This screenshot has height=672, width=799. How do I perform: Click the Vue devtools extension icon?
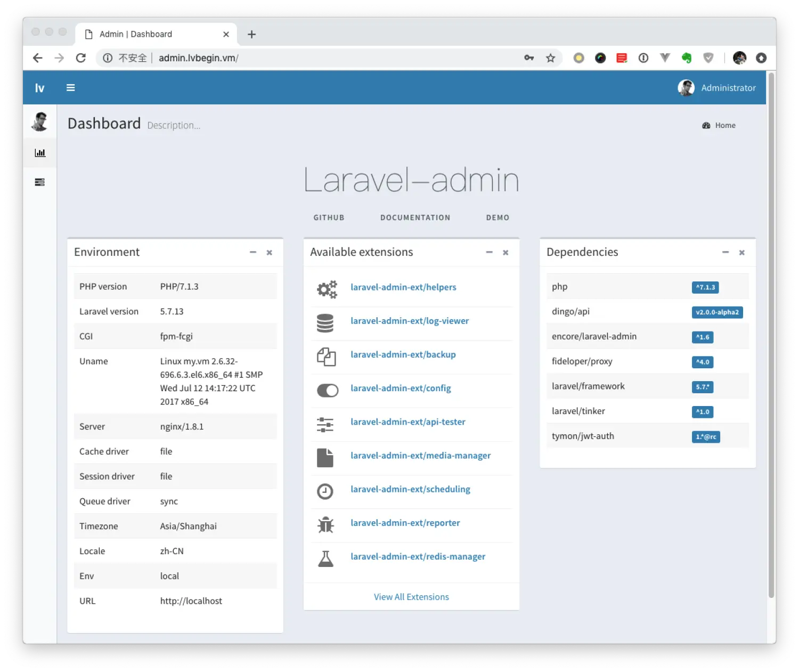pyautogui.click(x=665, y=58)
